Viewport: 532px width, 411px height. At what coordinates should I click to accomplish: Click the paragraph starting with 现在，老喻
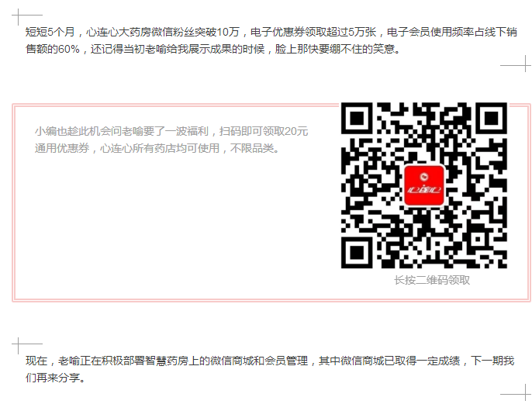coord(270,369)
